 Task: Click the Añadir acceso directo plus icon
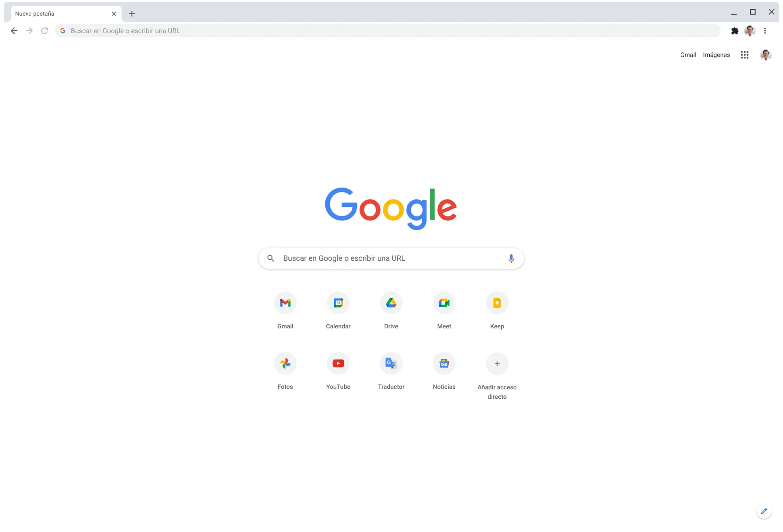coord(497,364)
